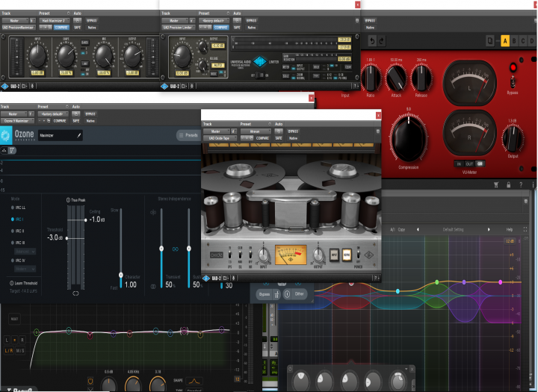Open preset dropdown in Oxide Tape window

tap(256, 131)
